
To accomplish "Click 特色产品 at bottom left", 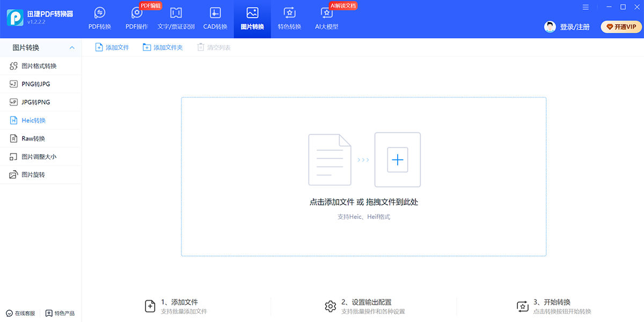I will [60, 313].
